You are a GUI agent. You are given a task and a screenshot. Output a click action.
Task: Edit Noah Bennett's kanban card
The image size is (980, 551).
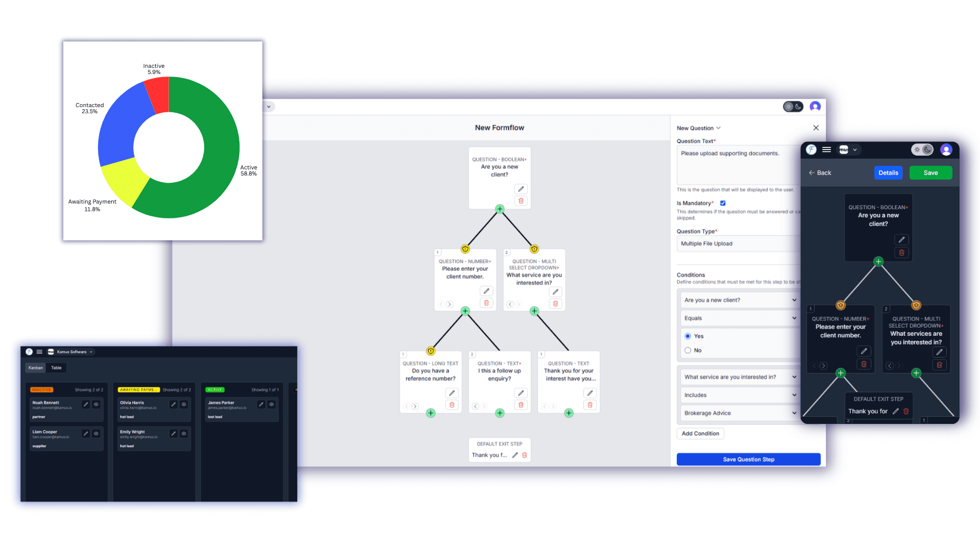86,405
